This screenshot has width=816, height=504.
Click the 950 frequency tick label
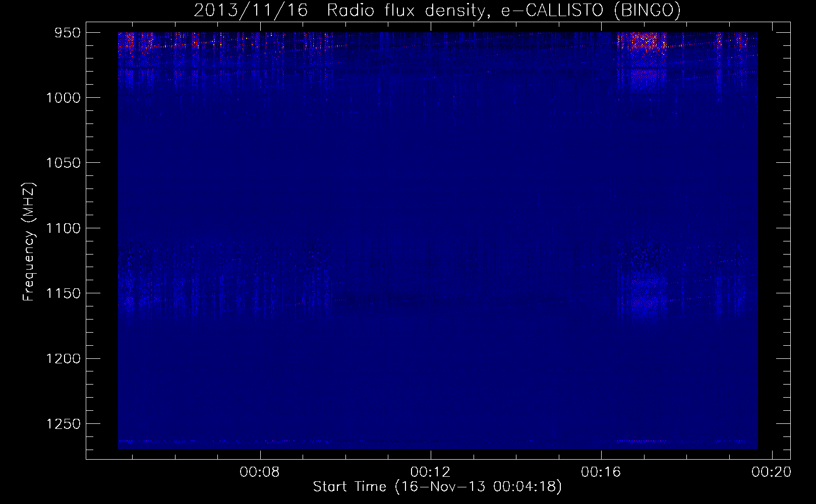[68, 33]
